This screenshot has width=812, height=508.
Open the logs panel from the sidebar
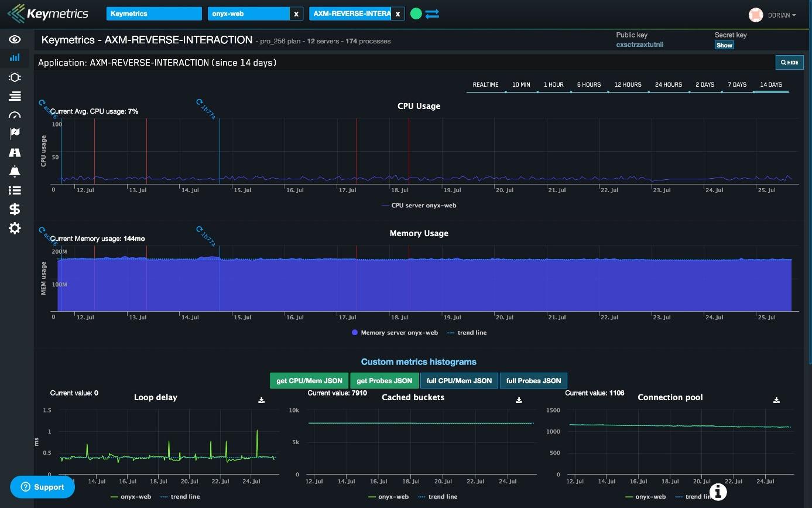(x=15, y=96)
